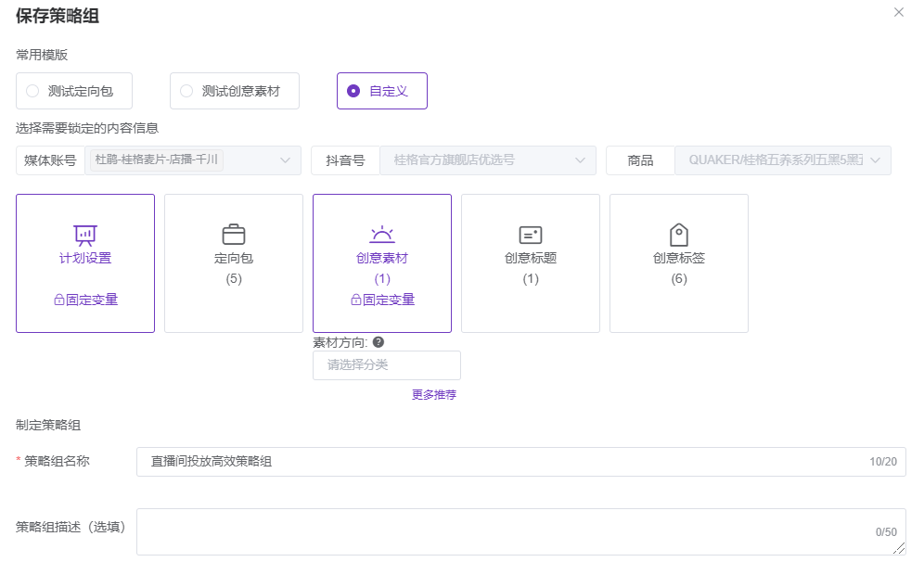
Task: Click the 保存策略组 title
Action: coord(58,16)
